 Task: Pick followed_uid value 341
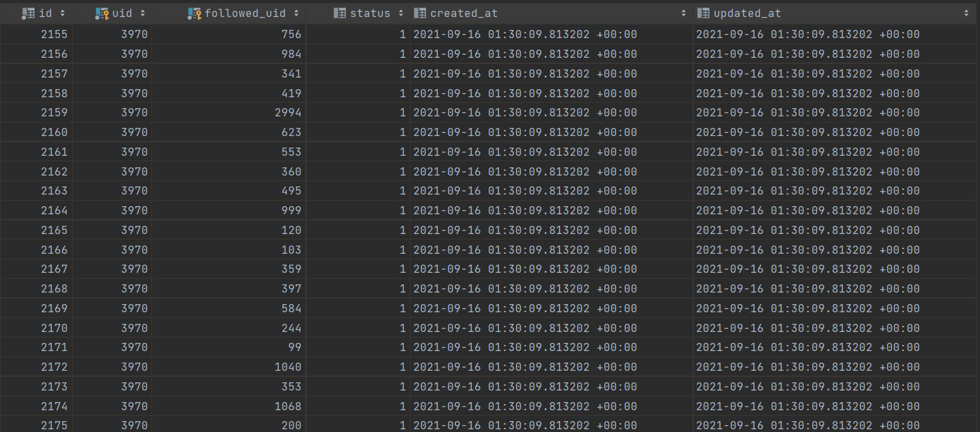click(x=292, y=73)
